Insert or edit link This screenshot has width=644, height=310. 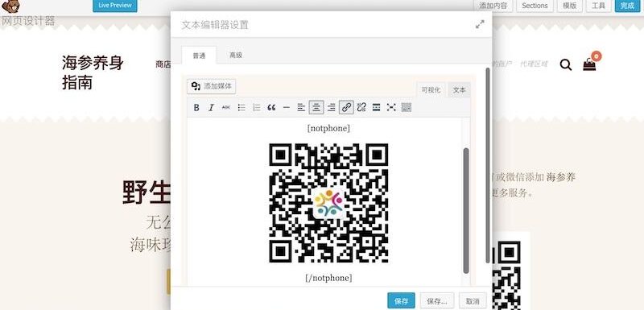[346, 108]
